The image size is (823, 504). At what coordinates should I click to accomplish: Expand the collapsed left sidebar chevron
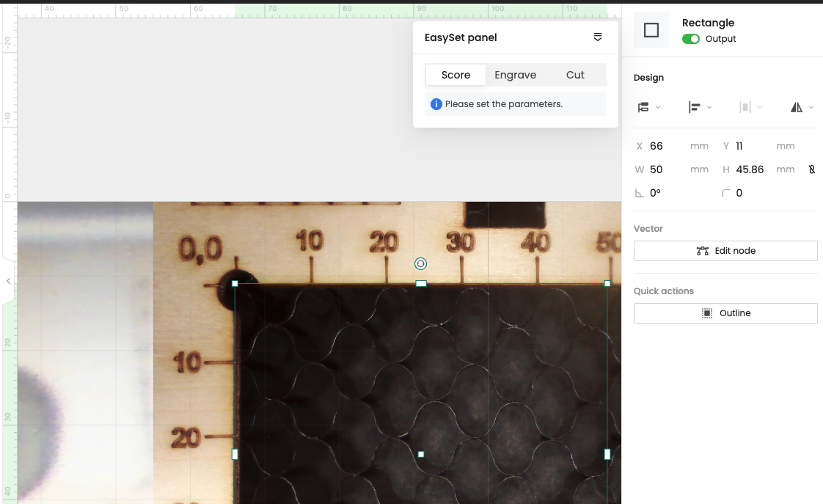click(x=8, y=281)
